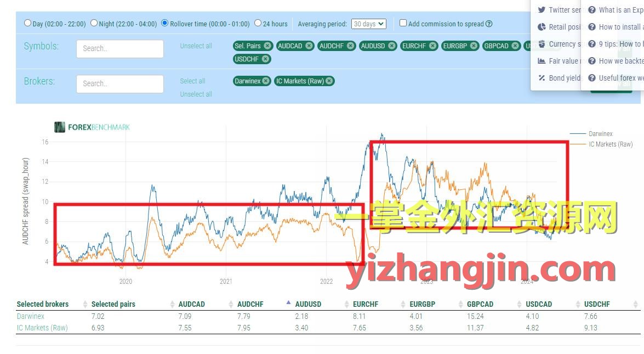Select the Day (02:00 - 22:00) radio button
This screenshot has width=644, height=354.
(27, 23)
